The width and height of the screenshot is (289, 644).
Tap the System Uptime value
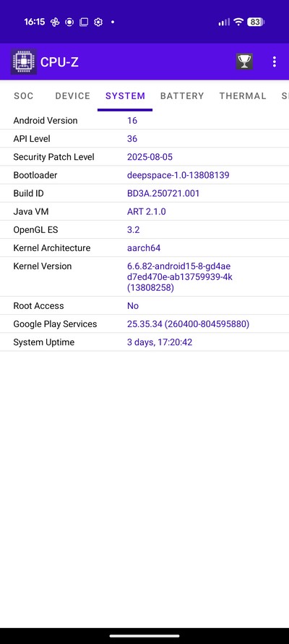coord(160,342)
